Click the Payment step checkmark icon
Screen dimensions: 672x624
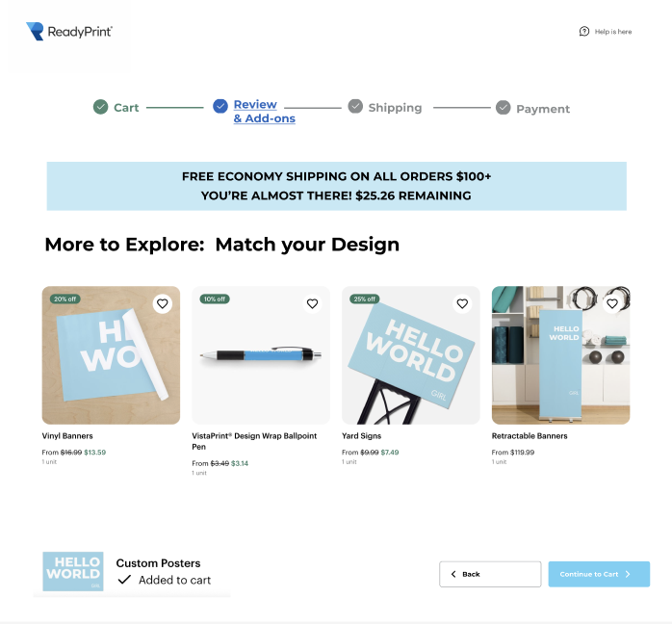tap(504, 108)
